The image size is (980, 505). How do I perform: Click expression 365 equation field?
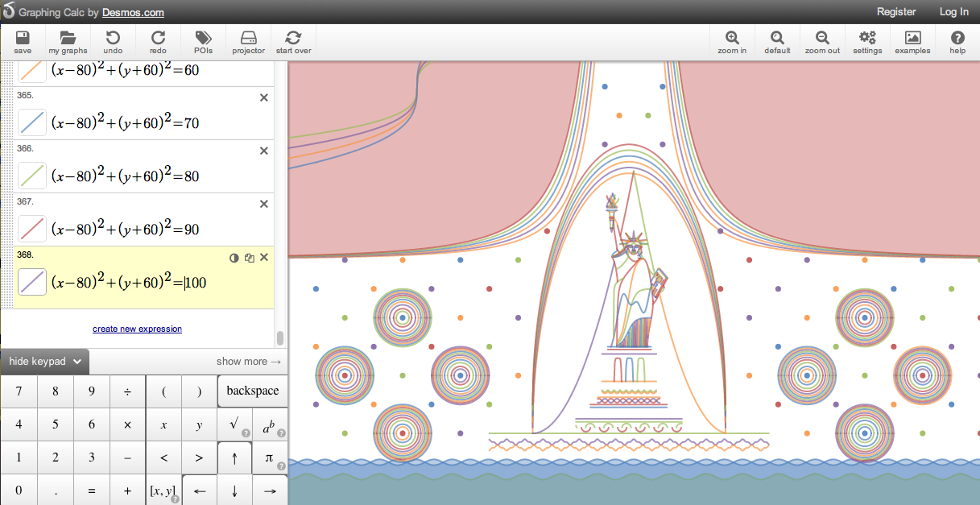126,122
